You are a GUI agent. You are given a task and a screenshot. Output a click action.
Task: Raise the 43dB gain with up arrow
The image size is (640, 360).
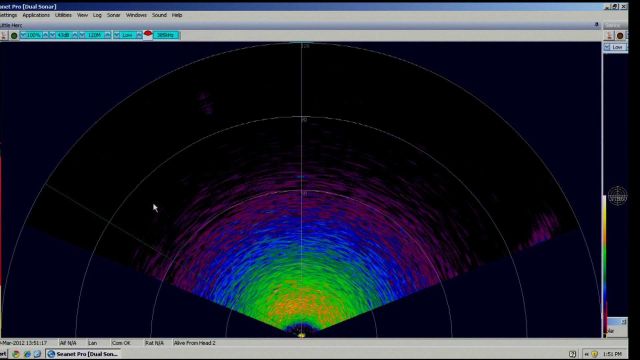tap(75, 36)
